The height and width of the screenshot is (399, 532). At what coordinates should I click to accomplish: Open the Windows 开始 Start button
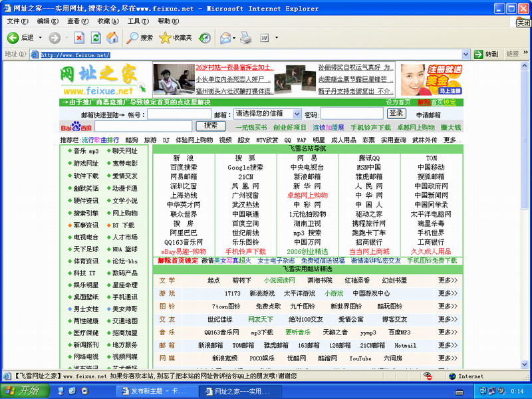click(x=23, y=391)
